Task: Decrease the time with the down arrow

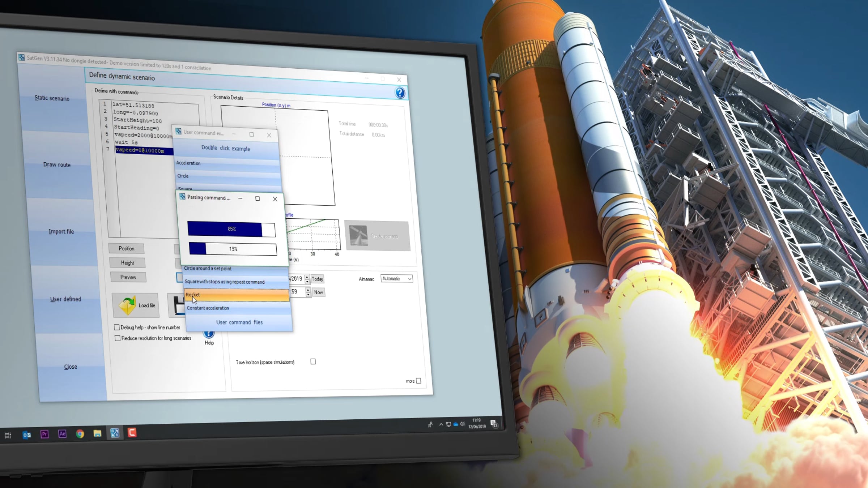Action: point(308,295)
